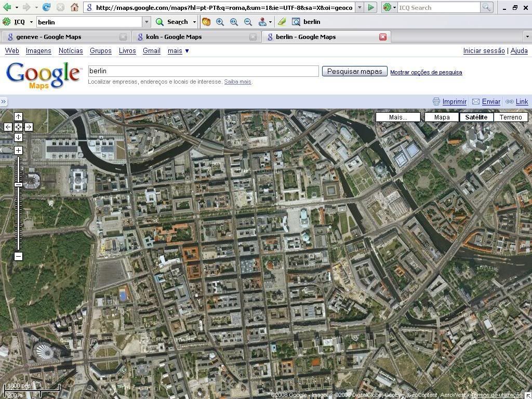Pan the map up with the arrow
Screen dimensions: 532x399
[x=18, y=117]
